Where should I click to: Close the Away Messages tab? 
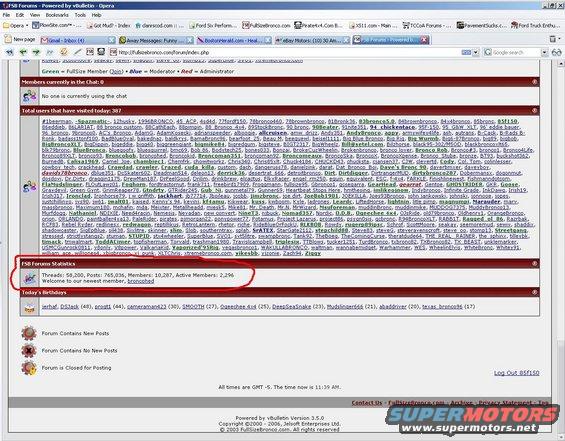click(x=190, y=40)
